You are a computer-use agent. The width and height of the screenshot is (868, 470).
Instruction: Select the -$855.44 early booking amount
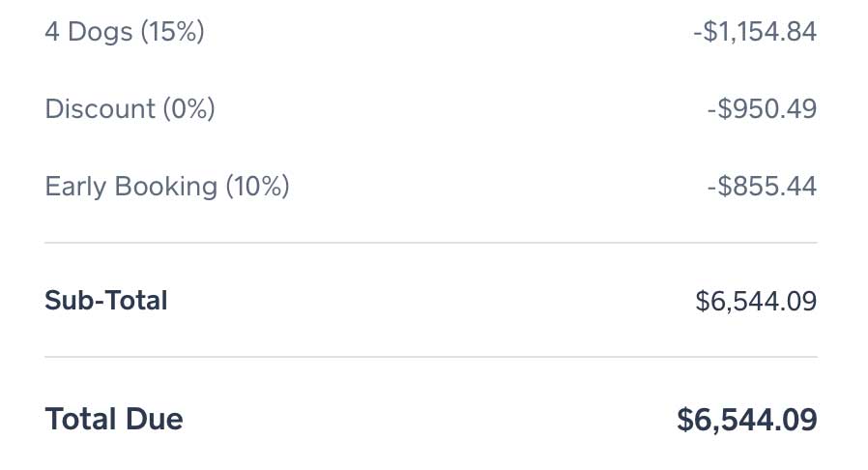coord(762,186)
